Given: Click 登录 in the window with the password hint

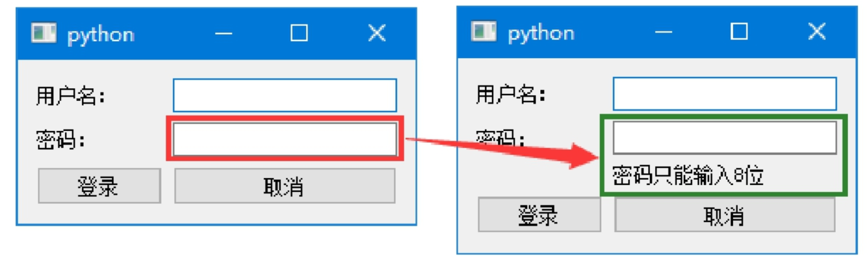Looking at the screenshot, I should coord(539,214).
